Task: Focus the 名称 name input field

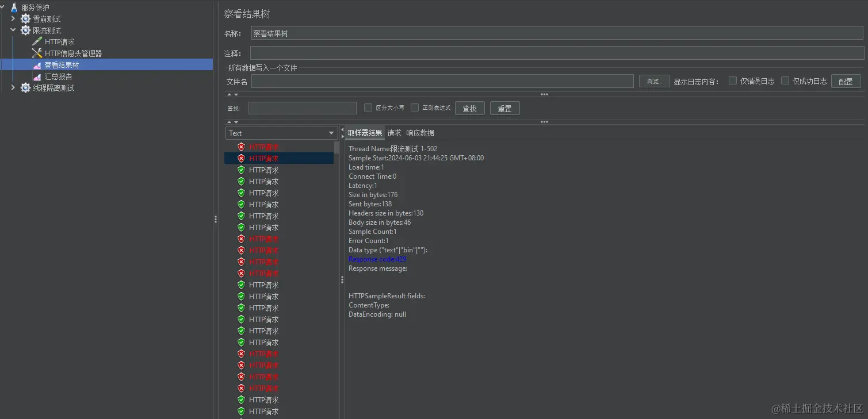Action: tap(557, 33)
